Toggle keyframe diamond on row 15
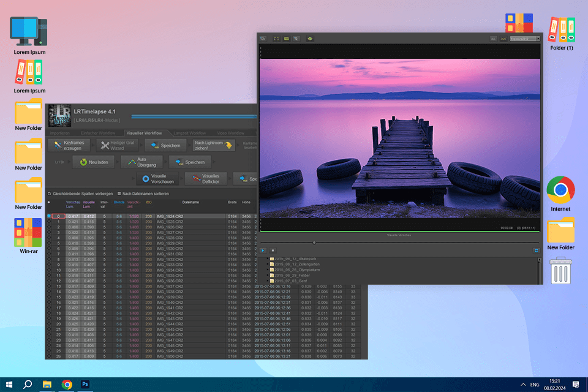Viewport: 588px width, 392px height. click(x=49, y=297)
